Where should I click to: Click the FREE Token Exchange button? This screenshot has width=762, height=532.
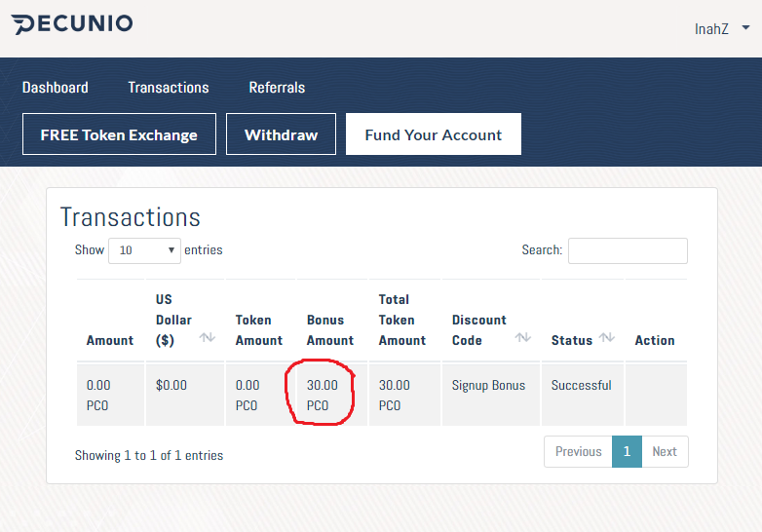coord(119,135)
